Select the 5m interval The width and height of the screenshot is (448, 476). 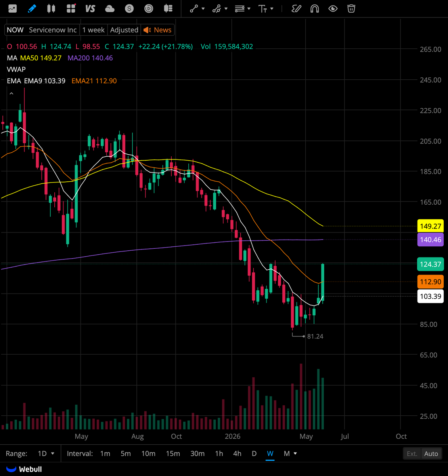pyautogui.click(x=126, y=453)
